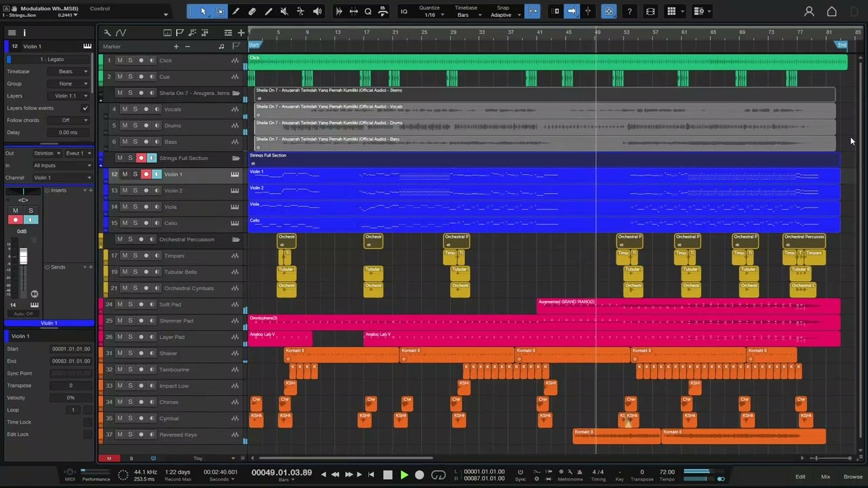The width and height of the screenshot is (868, 488).
Task: Click the global mute M button at bottom
Action: 108,458
